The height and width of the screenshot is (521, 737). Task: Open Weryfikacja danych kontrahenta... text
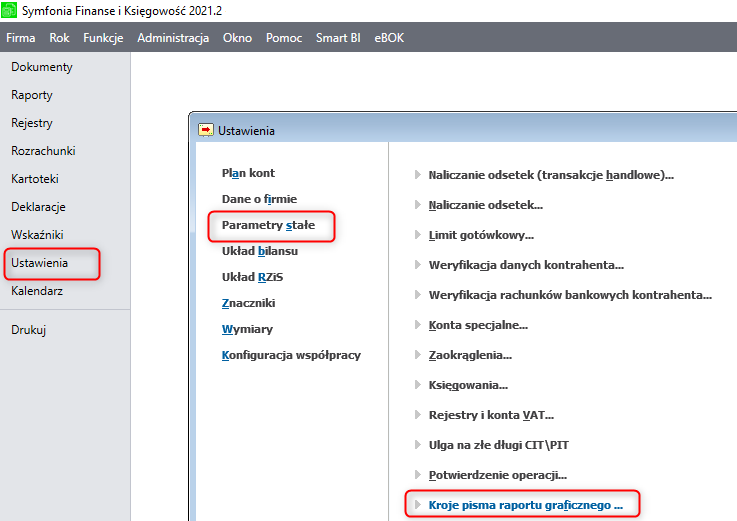pyautogui.click(x=526, y=265)
